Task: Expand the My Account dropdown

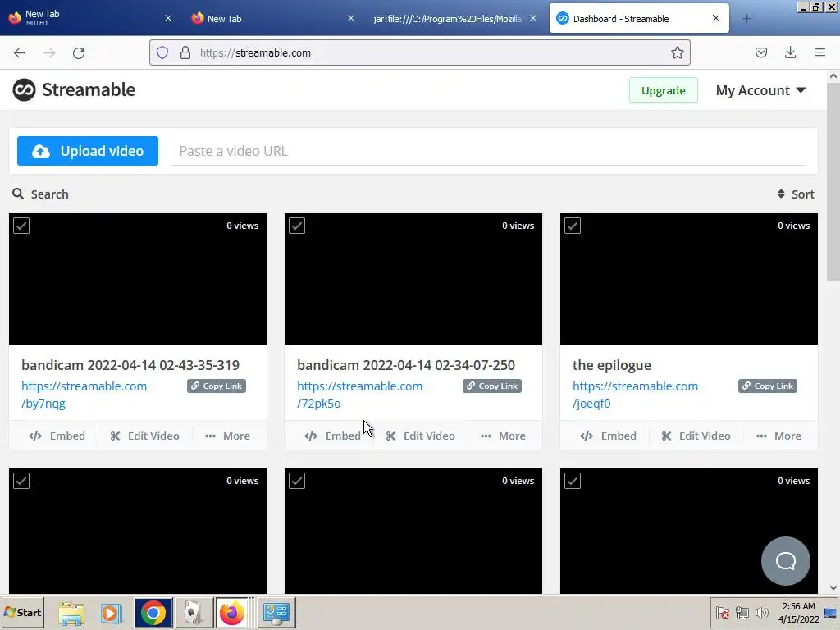Action: (x=760, y=90)
